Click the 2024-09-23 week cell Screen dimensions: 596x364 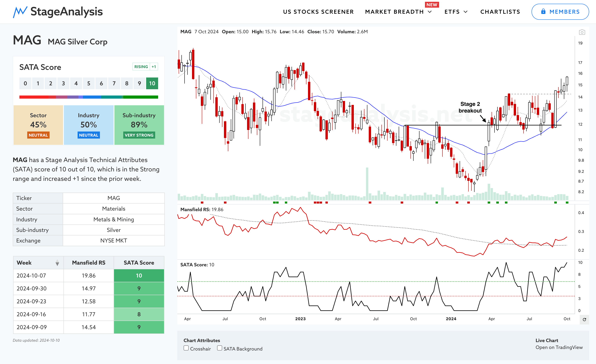pos(38,301)
